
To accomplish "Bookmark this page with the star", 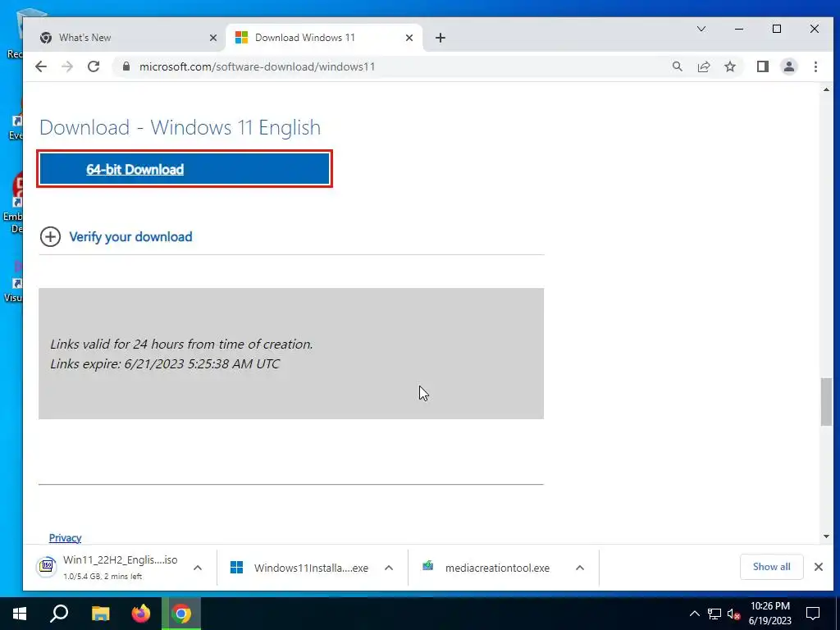I will point(729,66).
